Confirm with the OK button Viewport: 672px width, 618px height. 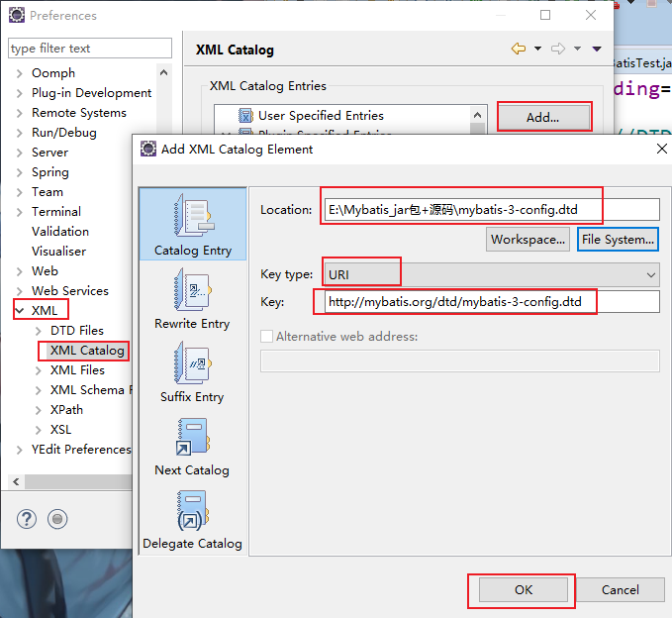point(524,589)
